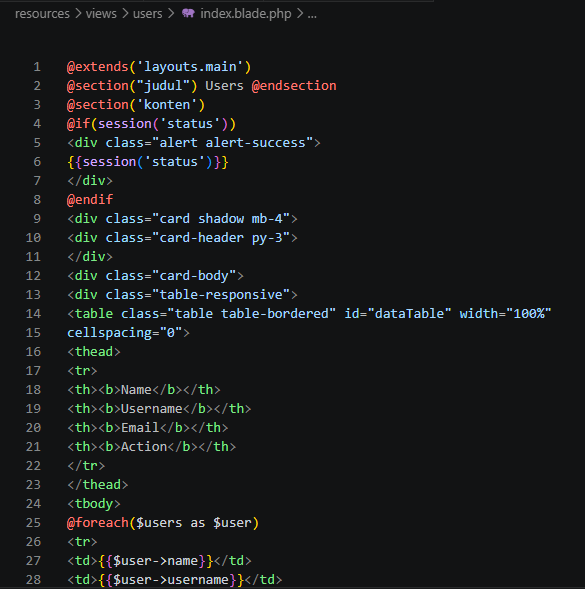
Task: Open the resources breadcrumb segment
Action: (x=42, y=14)
